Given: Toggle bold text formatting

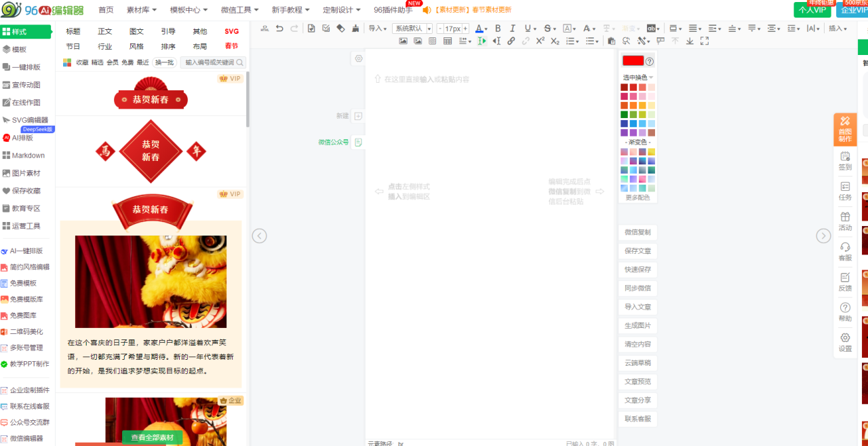Looking at the screenshot, I should click(498, 29).
